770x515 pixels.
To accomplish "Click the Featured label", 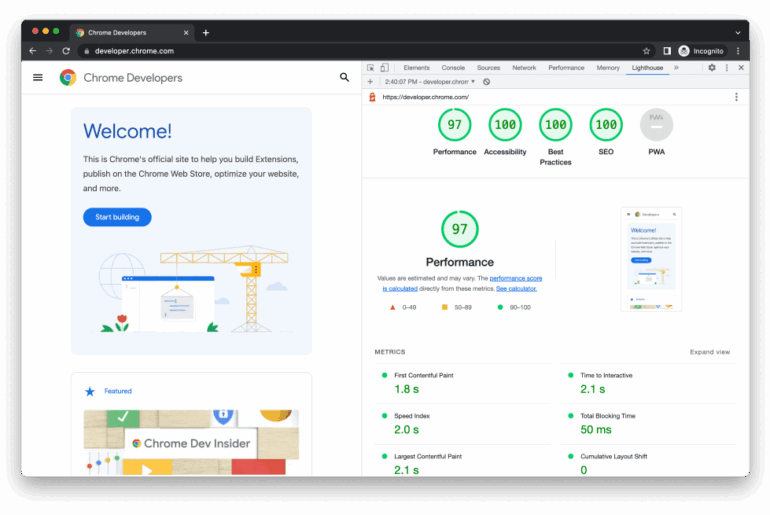I will [118, 391].
